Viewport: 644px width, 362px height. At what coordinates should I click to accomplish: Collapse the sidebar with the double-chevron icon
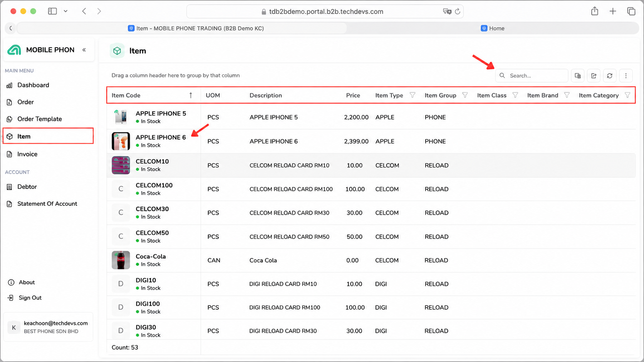click(x=84, y=50)
